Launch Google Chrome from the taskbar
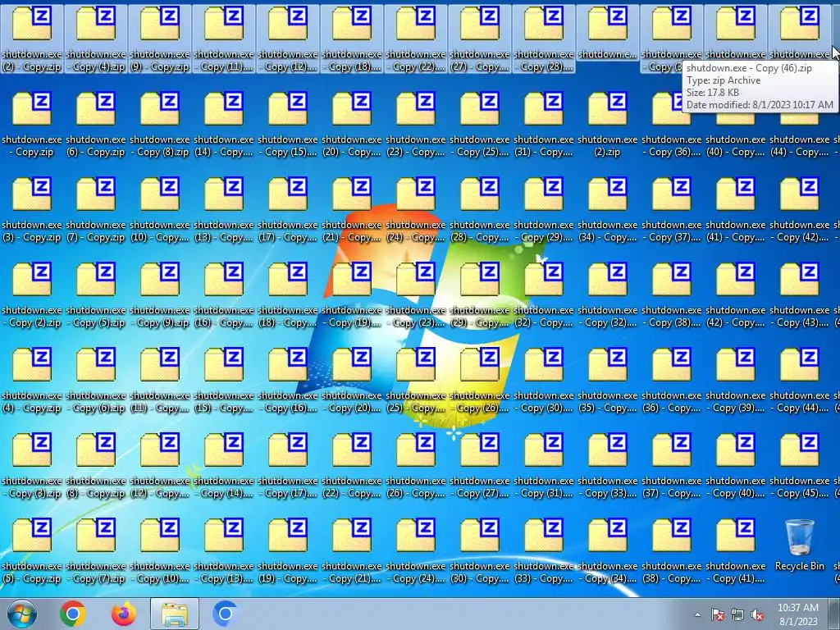This screenshot has height=630, width=840. click(73, 614)
